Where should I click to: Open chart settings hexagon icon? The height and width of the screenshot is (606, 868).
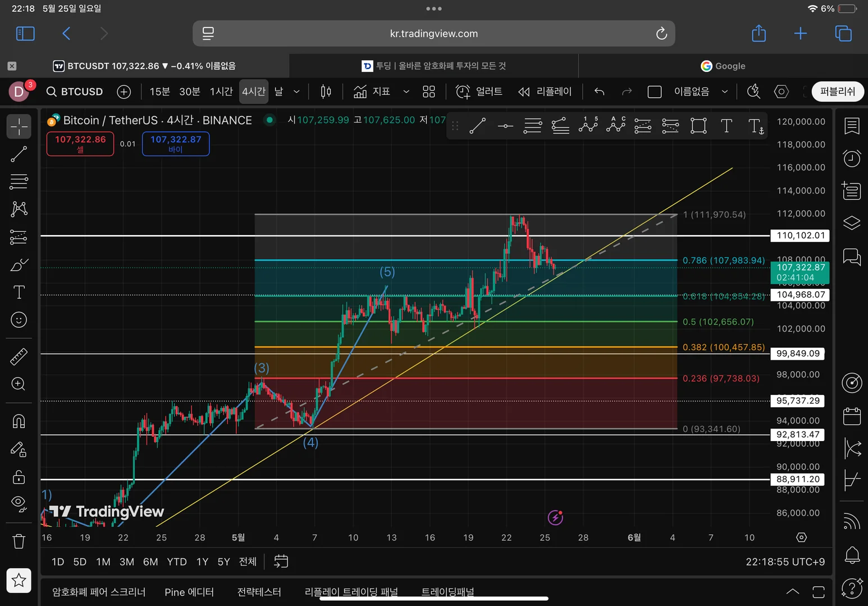point(781,91)
